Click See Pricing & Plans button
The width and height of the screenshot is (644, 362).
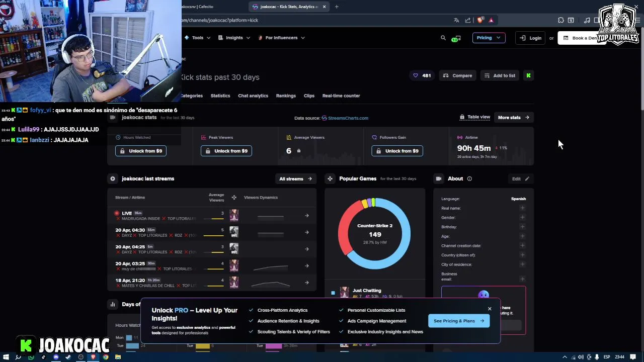coord(459,321)
